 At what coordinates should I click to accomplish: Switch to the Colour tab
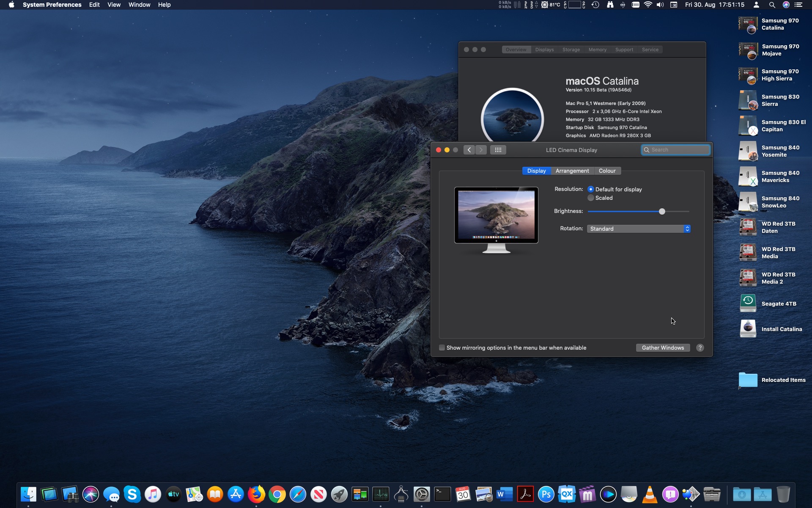pos(607,171)
